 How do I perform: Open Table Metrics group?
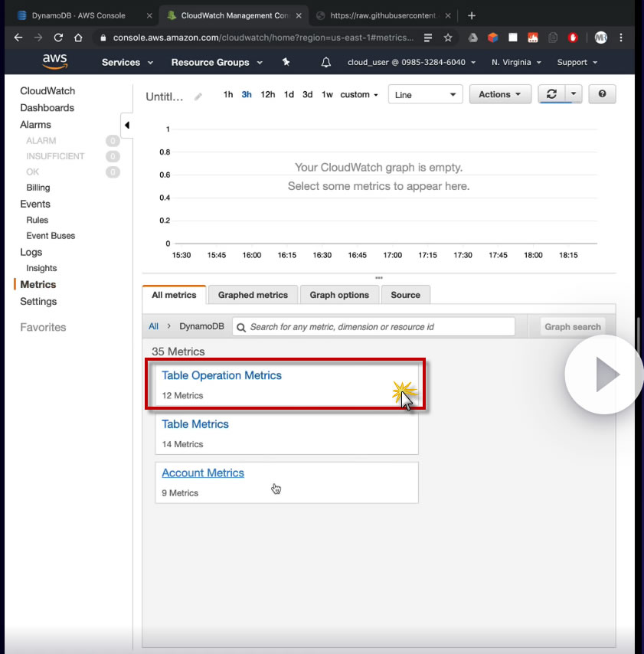195,424
